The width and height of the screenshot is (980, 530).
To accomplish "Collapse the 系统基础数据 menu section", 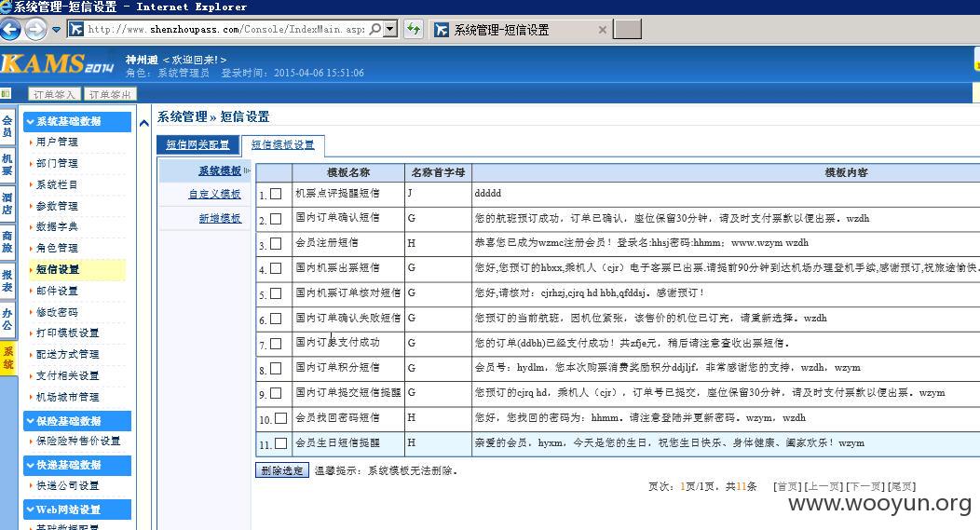I will tap(77, 121).
